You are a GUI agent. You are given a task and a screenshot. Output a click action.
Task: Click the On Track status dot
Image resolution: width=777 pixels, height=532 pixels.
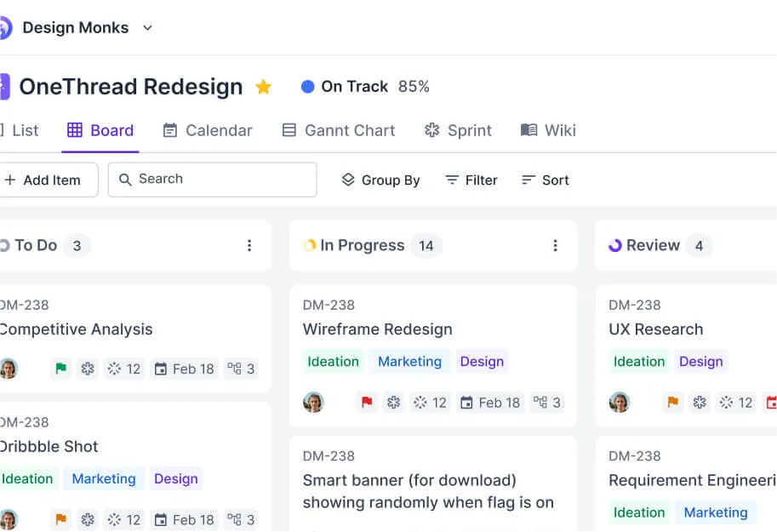(x=308, y=87)
